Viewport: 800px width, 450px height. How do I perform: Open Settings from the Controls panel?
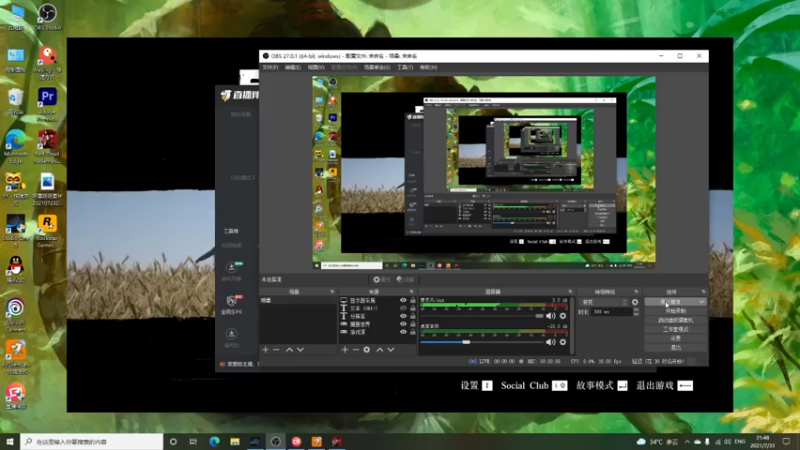(676, 338)
